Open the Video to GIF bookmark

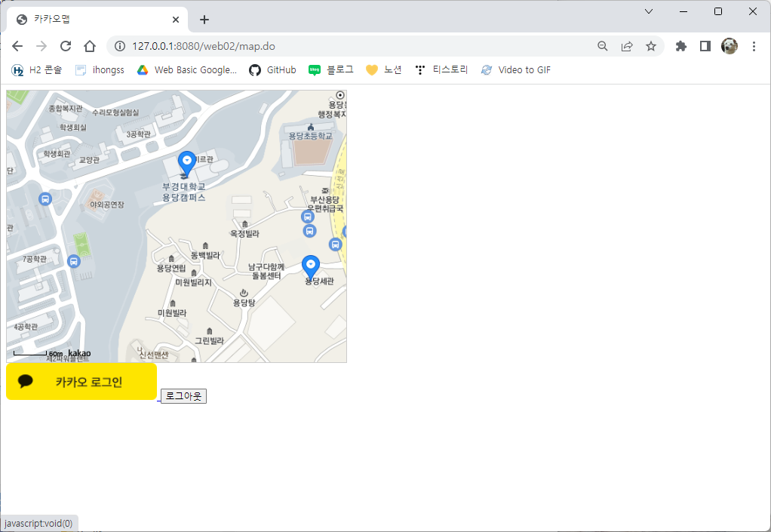[x=516, y=70]
